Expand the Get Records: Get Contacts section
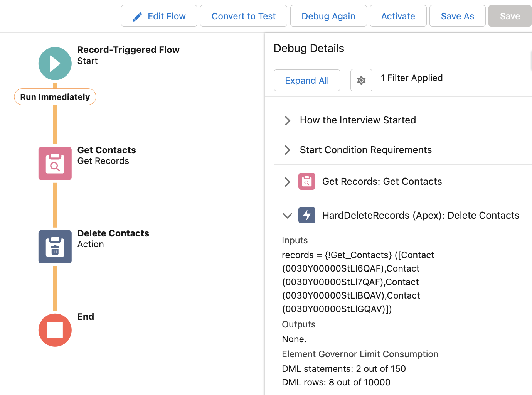 point(287,181)
